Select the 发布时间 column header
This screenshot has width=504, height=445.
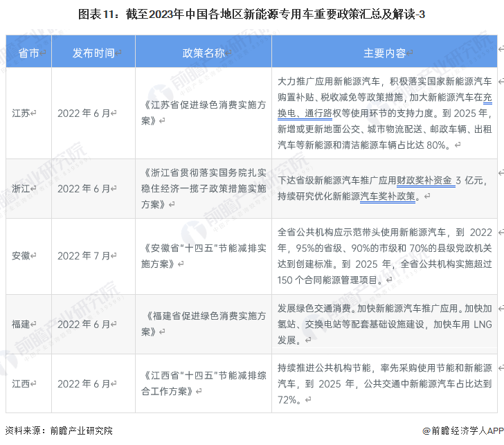pos(93,53)
